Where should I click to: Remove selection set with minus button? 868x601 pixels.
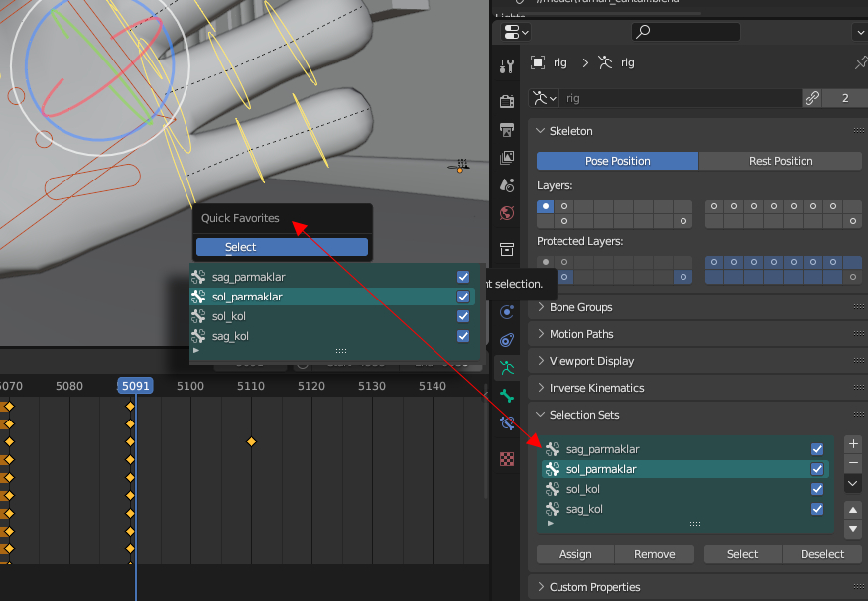[x=853, y=462]
